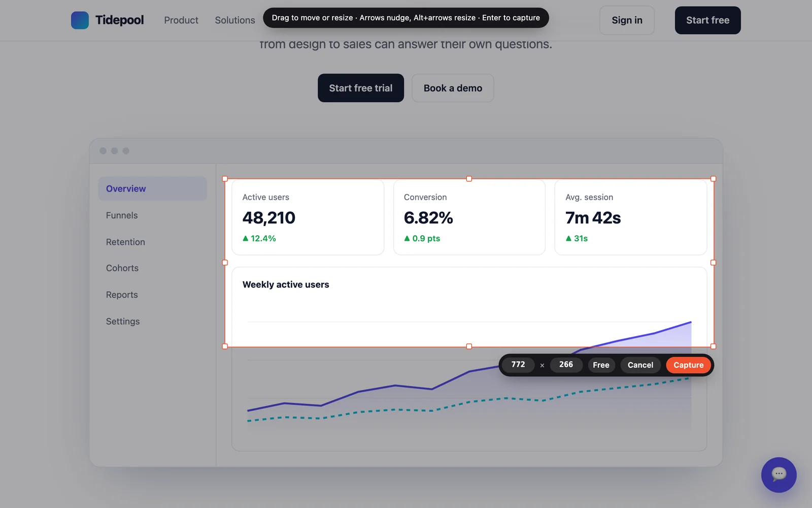The image size is (812, 508).
Task: Open the Product menu
Action: (x=181, y=20)
